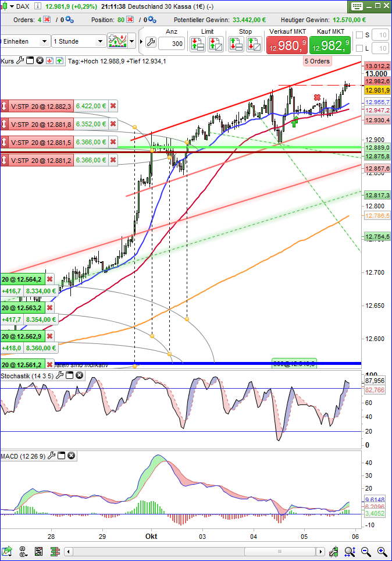
Task: Click the yellow 12.981,9 current price label
Action: 377,90
